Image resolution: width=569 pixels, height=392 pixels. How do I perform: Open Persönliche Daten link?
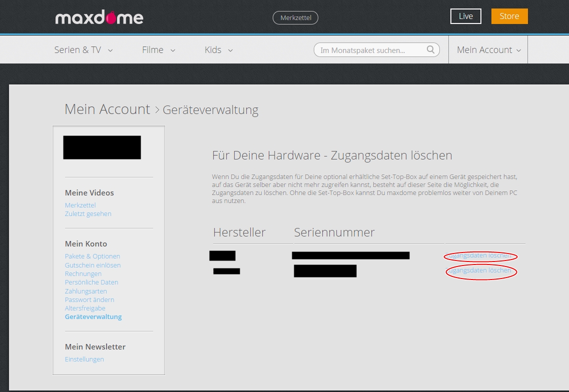pos(92,282)
